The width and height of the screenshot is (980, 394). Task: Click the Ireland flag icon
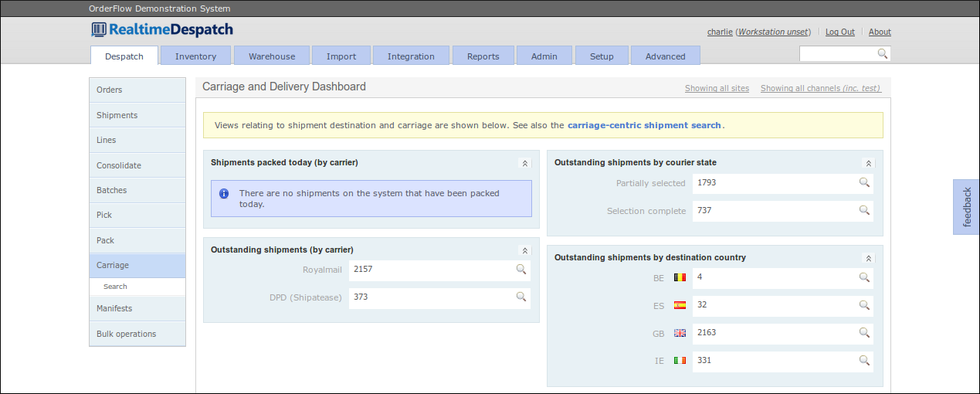tap(680, 361)
